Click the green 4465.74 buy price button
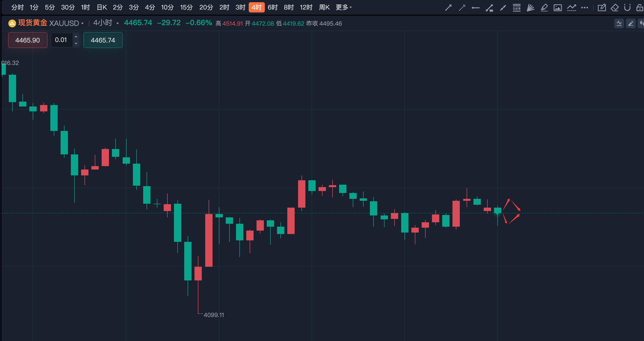 103,40
